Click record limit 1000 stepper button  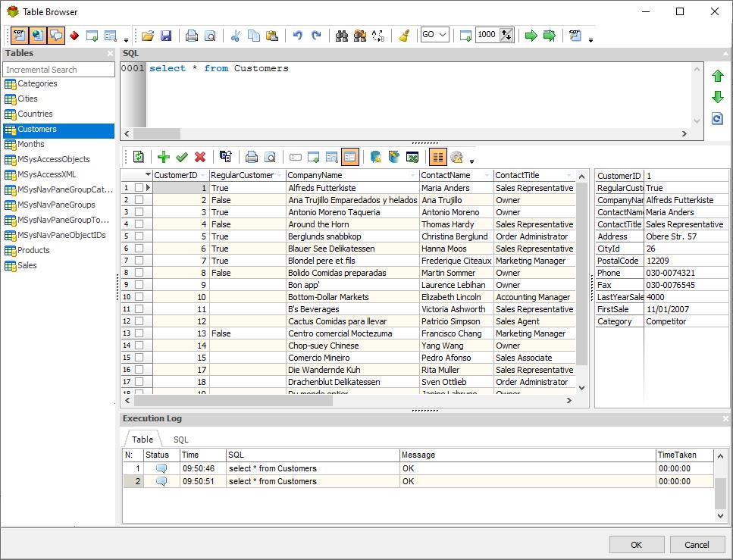[507, 35]
